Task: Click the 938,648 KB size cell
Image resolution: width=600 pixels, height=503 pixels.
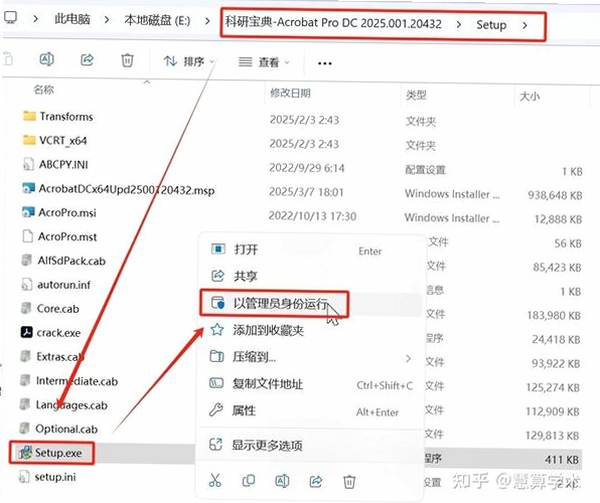Action: coord(555,195)
